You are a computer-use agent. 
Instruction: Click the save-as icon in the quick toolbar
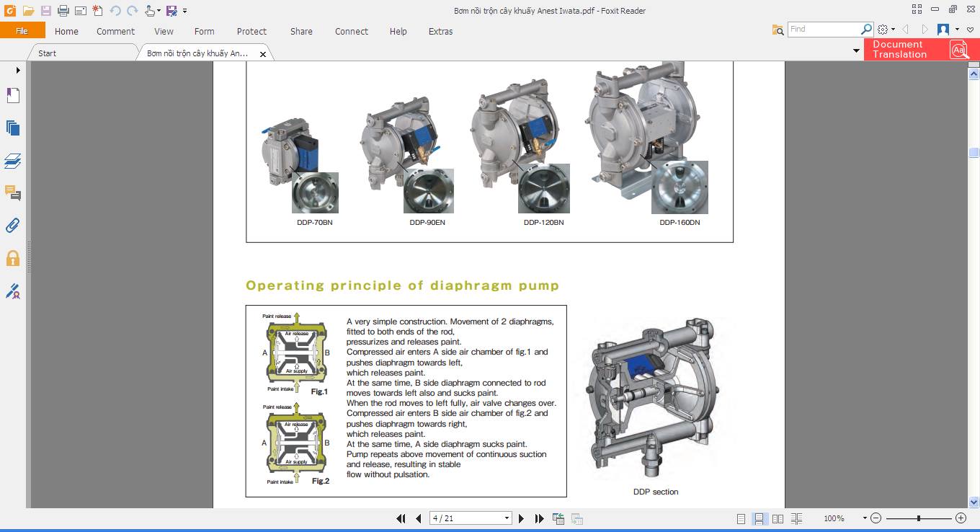[171, 10]
